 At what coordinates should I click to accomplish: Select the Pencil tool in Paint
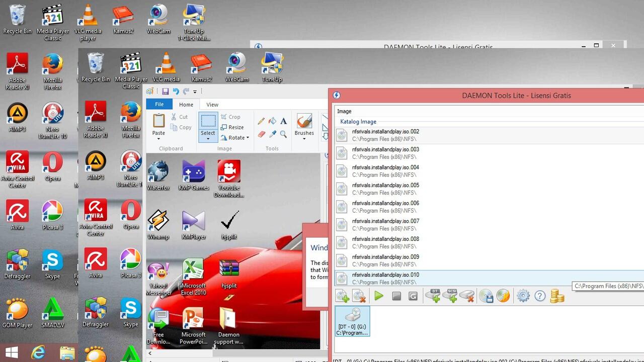click(x=261, y=121)
